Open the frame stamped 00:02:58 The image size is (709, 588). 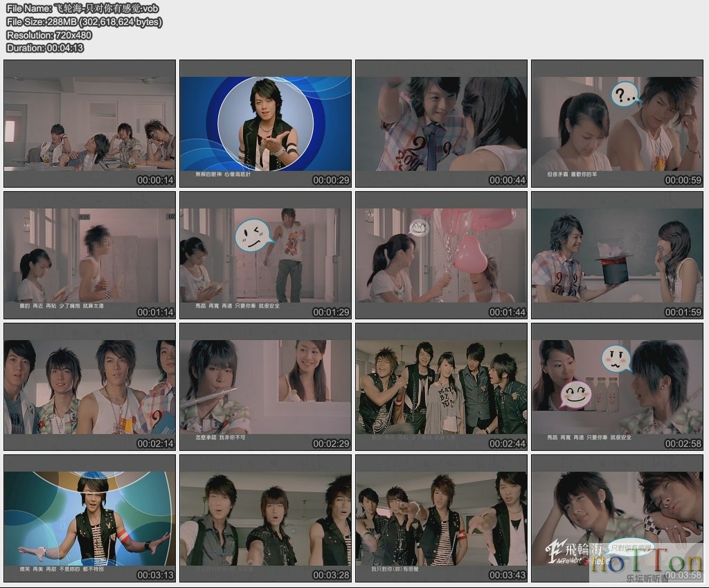coord(617,386)
